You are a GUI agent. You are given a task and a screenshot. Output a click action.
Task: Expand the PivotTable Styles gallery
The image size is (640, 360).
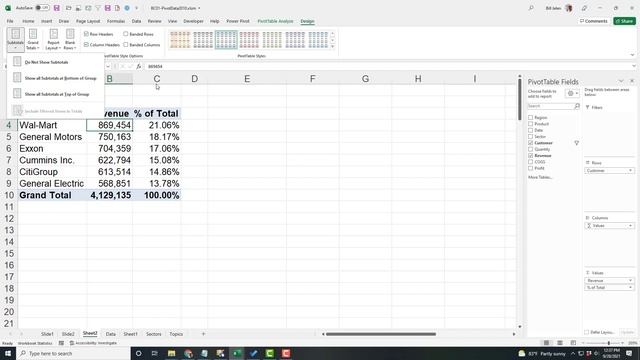[333, 47]
